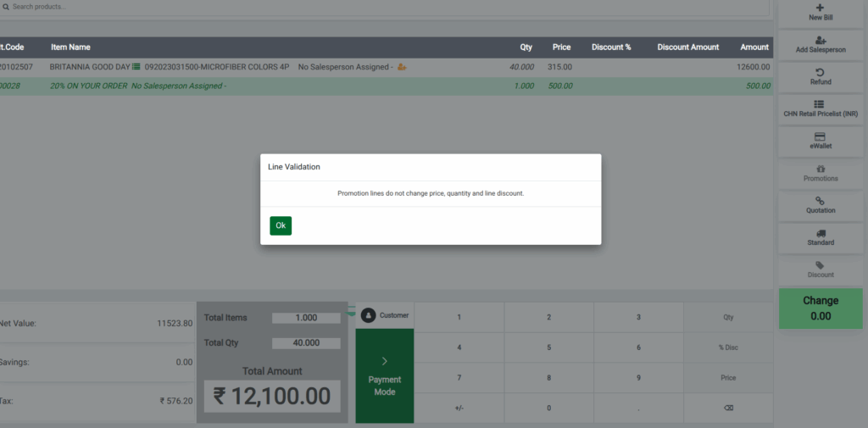Click the orange assign salesperson icon in first row
The image size is (868, 428).
pos(403,67)
